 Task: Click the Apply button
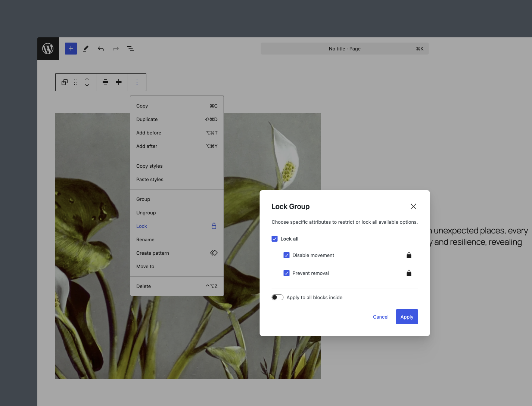tap(407, 317)
